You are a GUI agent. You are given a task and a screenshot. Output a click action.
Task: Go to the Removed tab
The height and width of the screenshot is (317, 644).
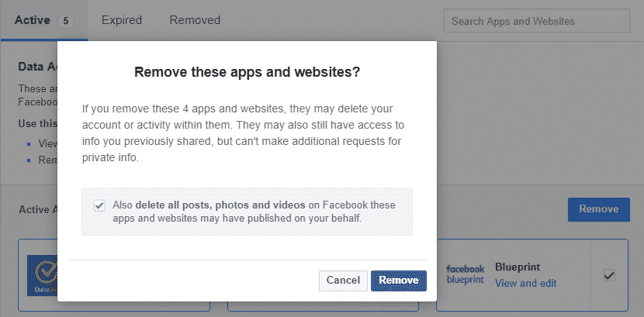tap(195, 20)
